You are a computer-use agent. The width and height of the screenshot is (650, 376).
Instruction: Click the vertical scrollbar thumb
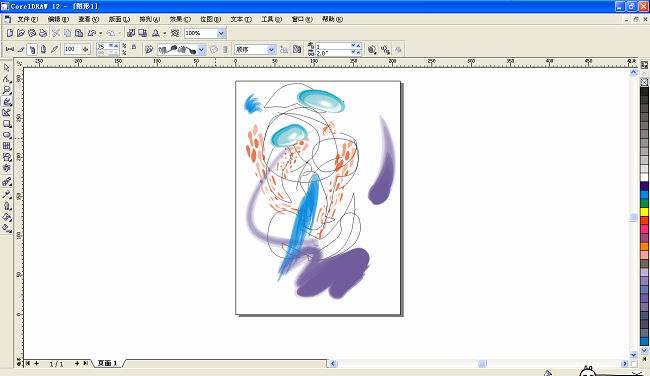point(633,217)
